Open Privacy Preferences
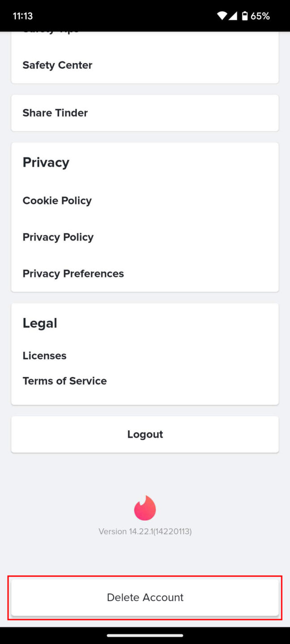The image size is (290, 644). click(73, 273)
